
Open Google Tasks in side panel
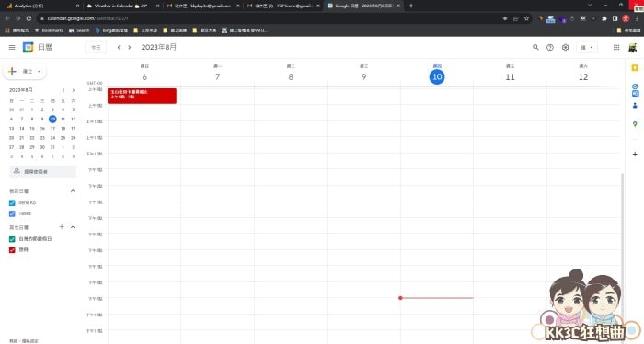click(635, 86)
